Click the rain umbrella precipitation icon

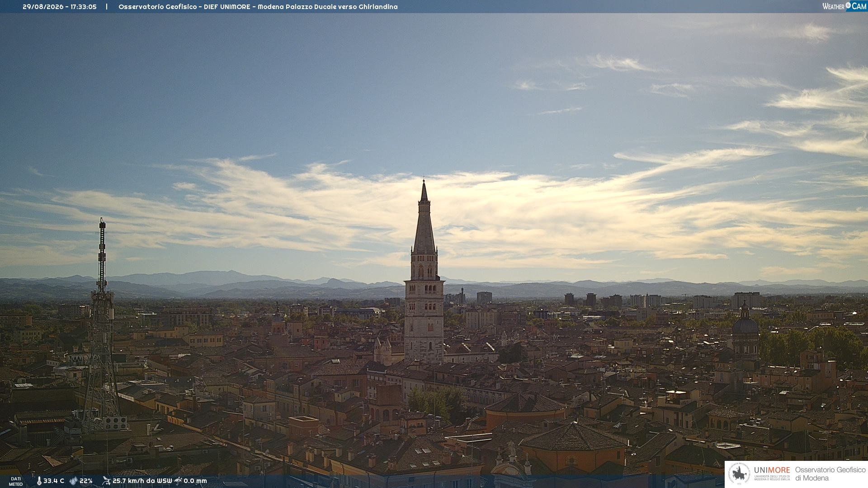point(178,481)
